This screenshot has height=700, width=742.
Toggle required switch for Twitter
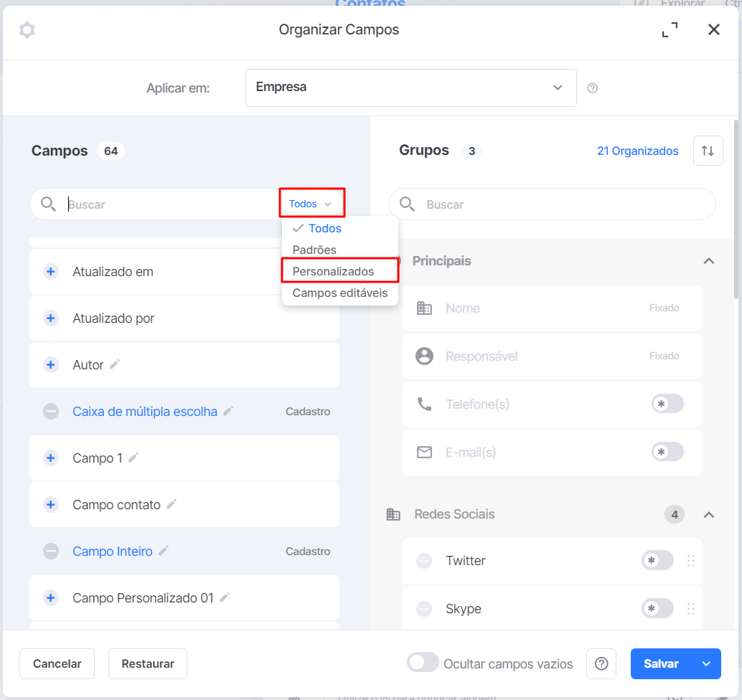click(x=657, y=560)
